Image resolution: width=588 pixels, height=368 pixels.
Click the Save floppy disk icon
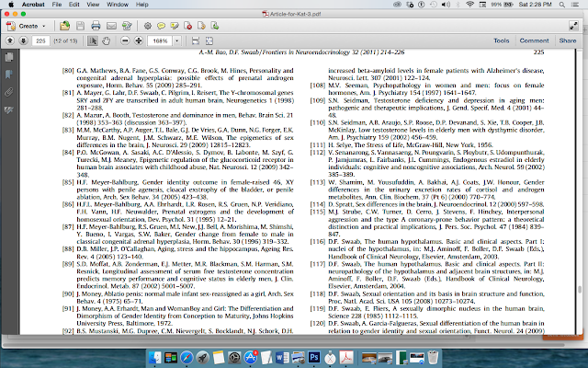pyautogui.click(x=80, y=26)
